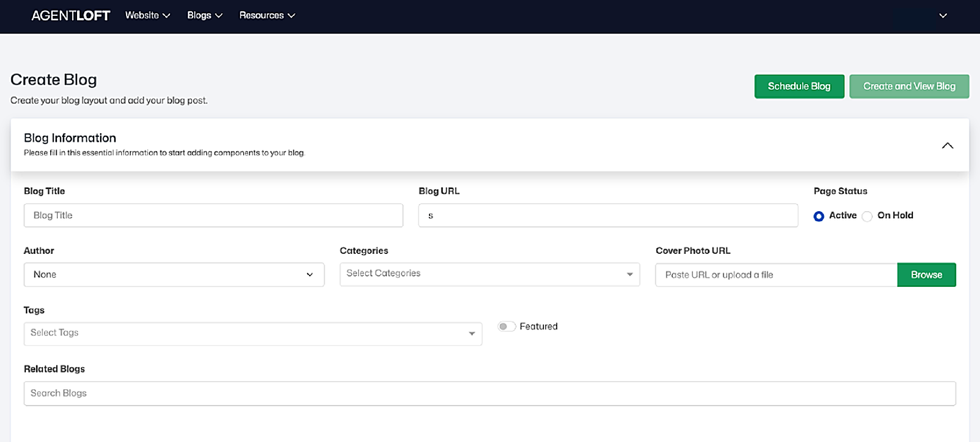Screen dimensions: 980x442
Task: Expand the account dropdown chevron in header
Action: [x=943, y=16]
